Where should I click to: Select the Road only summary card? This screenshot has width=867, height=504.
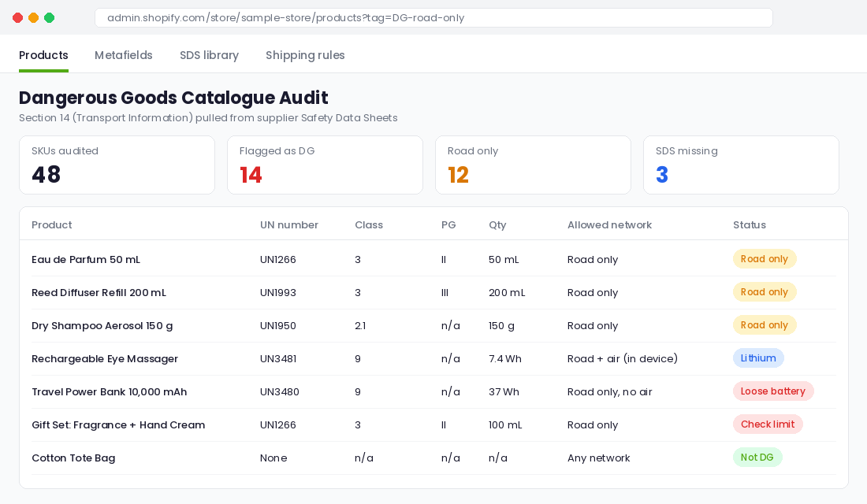pyautogui.click(x=533, y=165)
